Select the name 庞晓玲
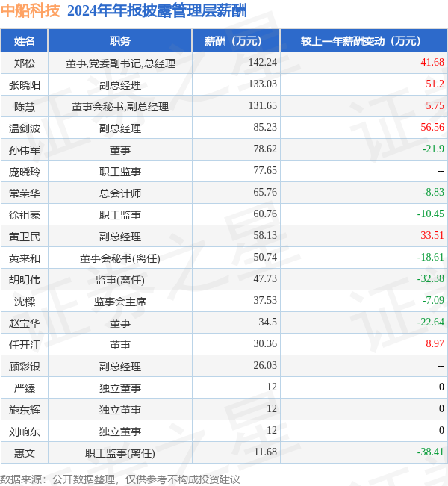This screenshot has width=448, height=486. pyautogui.click(x=25, y=172)
